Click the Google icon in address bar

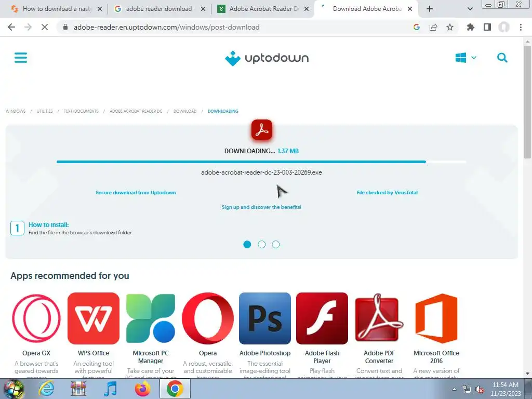coord(417,27)
